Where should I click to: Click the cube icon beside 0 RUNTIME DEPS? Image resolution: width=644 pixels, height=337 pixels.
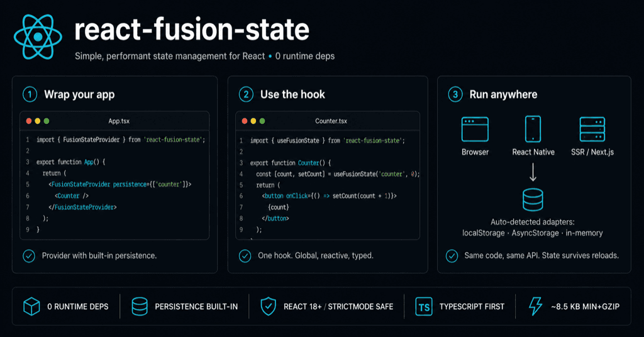click(x=31, y=306)
